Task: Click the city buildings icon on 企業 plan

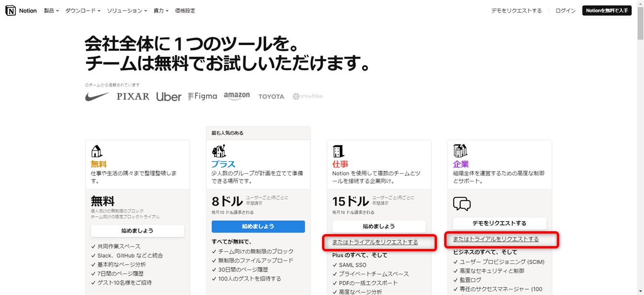Action: (460, 151)
